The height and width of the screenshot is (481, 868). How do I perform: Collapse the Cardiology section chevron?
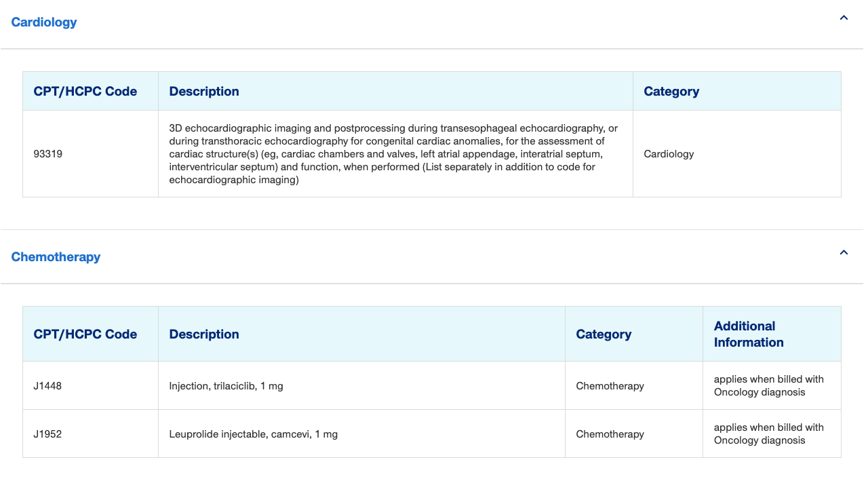[844, 18]
